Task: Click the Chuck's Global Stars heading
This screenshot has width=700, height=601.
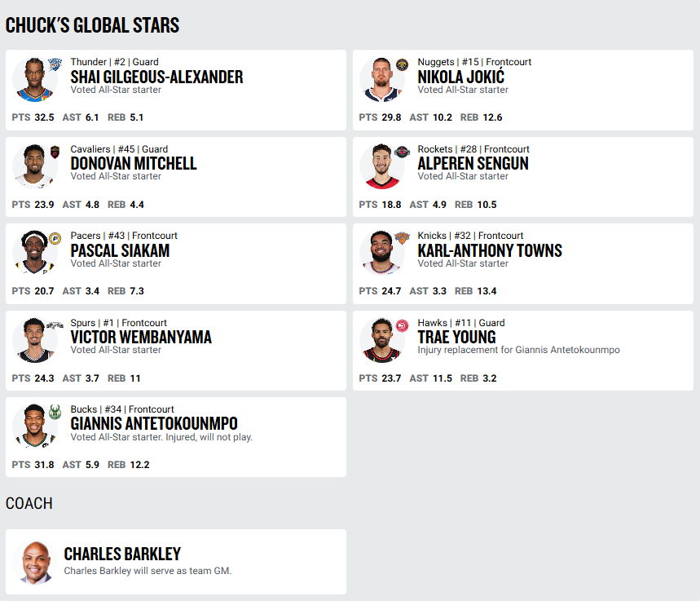Action: pyautogui.click(x=92, y=25)
